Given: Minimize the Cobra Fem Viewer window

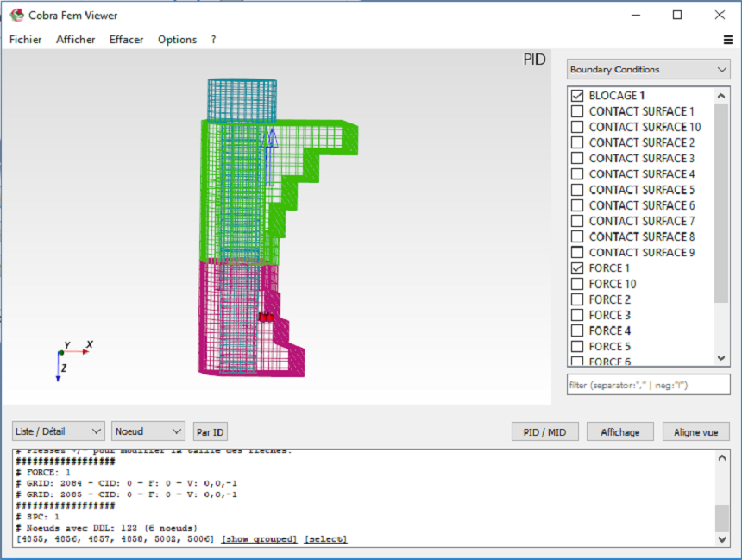Looking at the screenshot, I should [636, 16].
